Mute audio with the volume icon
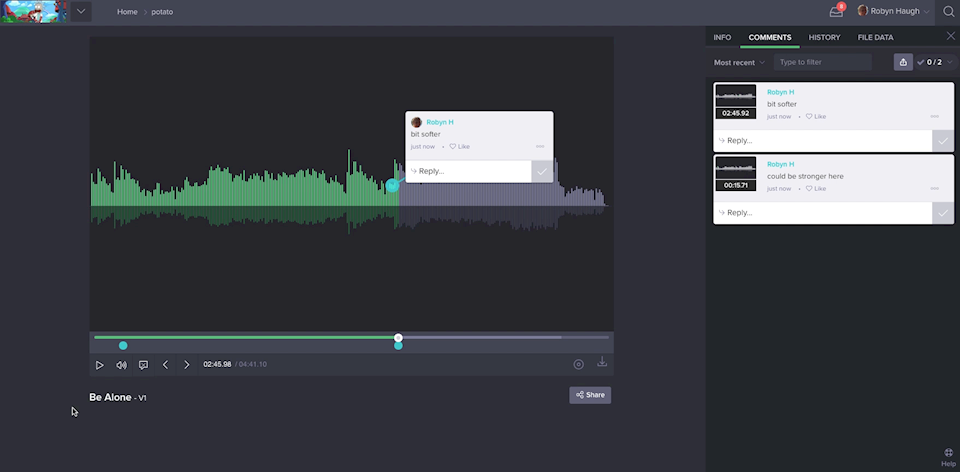 (121, 365)
